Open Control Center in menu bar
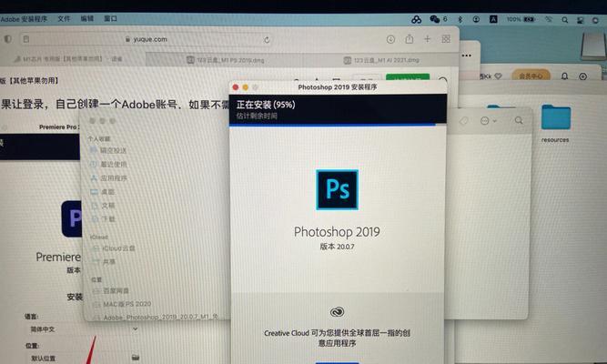The height and width of the screenshot is (364, 607). click(580, 20)
